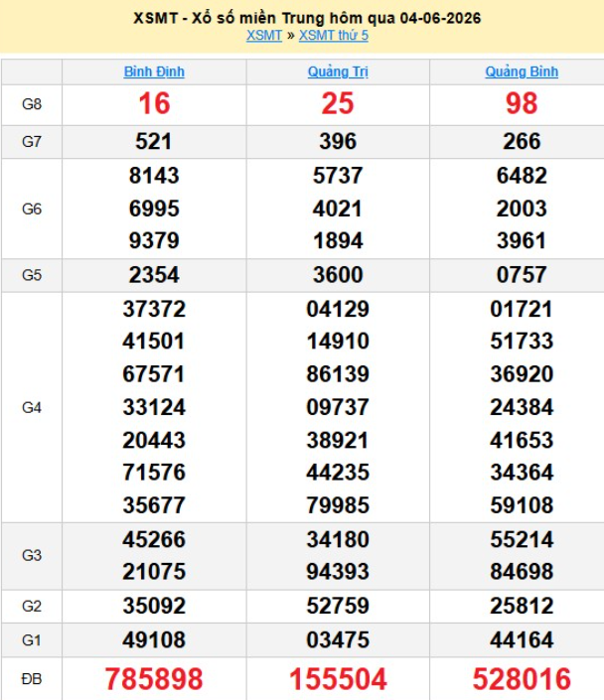Click G4 number 35677
The height and width of the screenshot is (700, 604).
(154, 505)
